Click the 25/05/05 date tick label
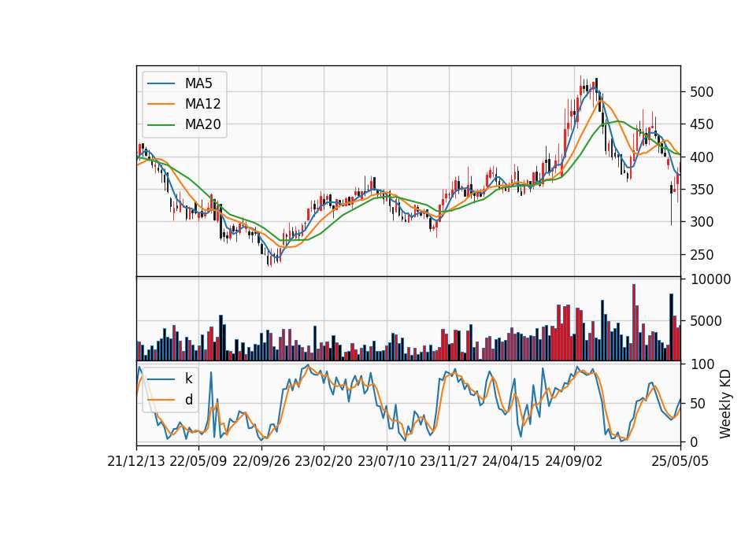Image resolution: width=756 pixels, height=543 pixels. pyautogui.click(x=680, y=461)
